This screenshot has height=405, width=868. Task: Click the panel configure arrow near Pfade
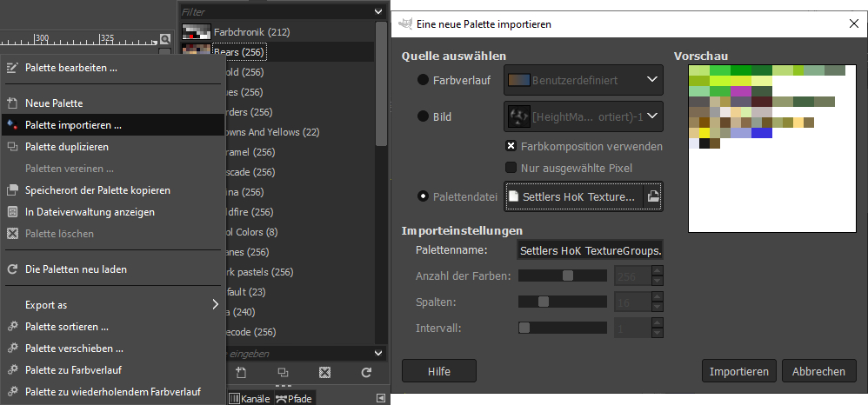[x=380, y=398]
